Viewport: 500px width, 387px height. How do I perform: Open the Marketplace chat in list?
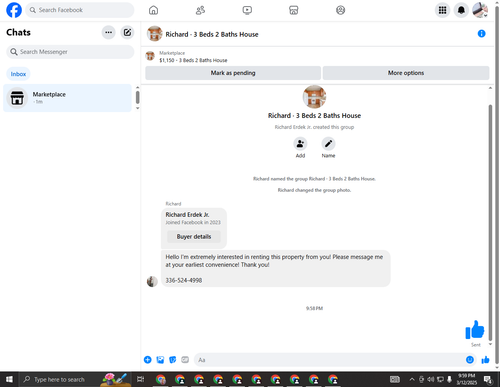67,98
